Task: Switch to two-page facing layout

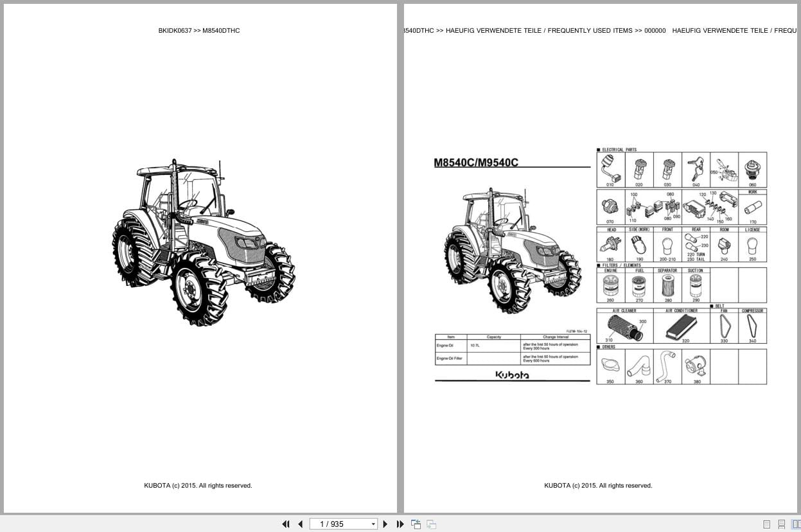Action: 796,524
